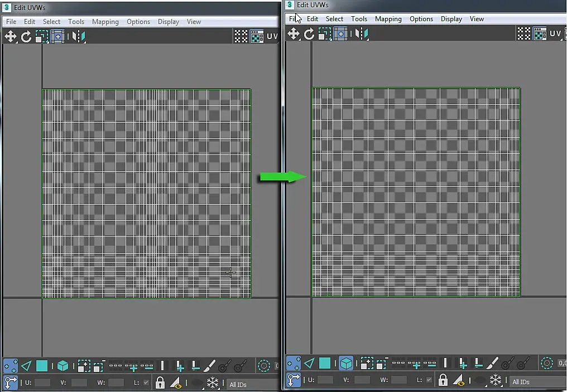The width and height of the screenshot is (567, 392).
Task: Switch to Vertex sub-object mode in left window
Action: 11,366
